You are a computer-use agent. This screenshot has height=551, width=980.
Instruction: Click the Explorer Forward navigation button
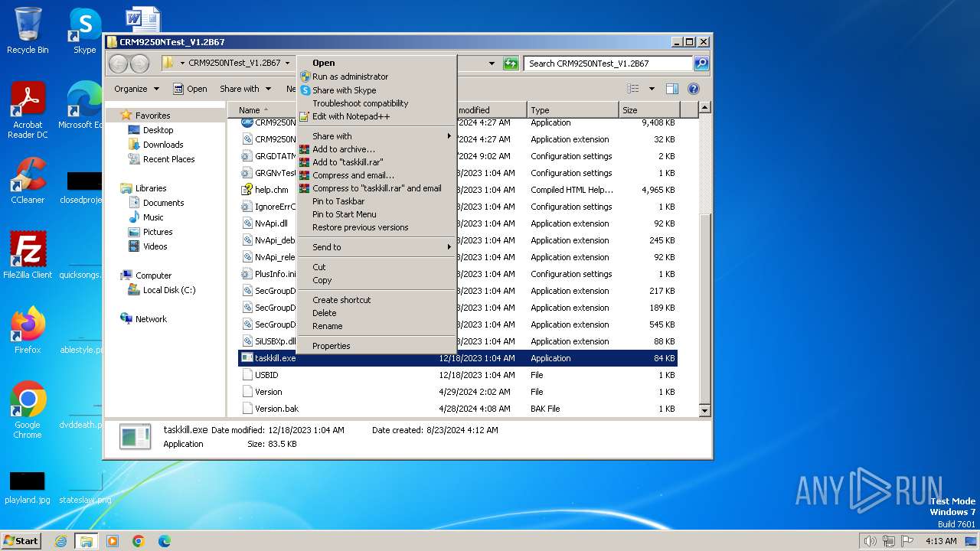[140, 64]
